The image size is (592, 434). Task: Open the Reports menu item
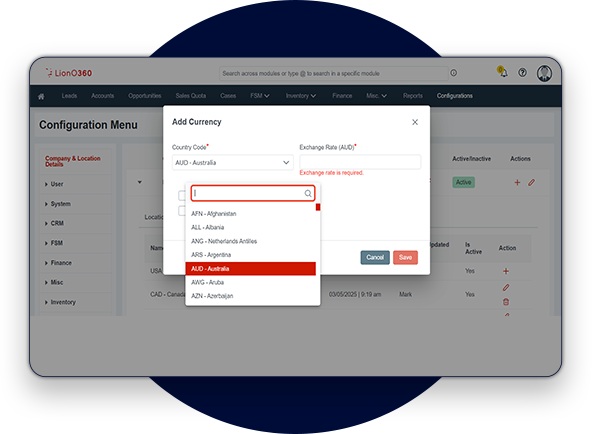click(413, 96)
